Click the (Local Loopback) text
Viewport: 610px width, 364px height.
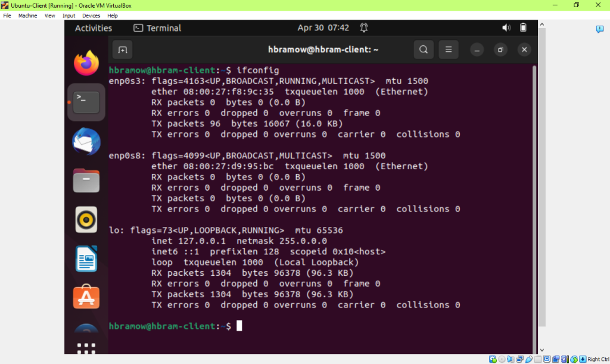point(316,263)
